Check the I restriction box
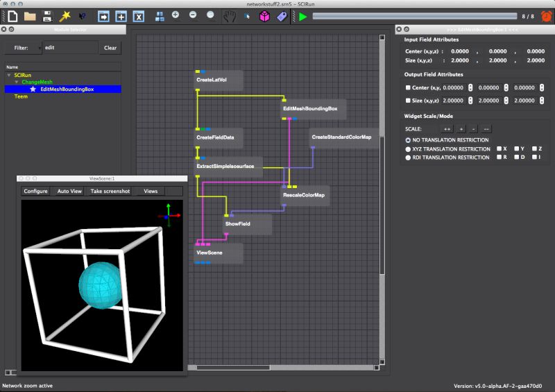Image resolution: width=555 pixels, height=392 pixels. click(x=534, y=157)
